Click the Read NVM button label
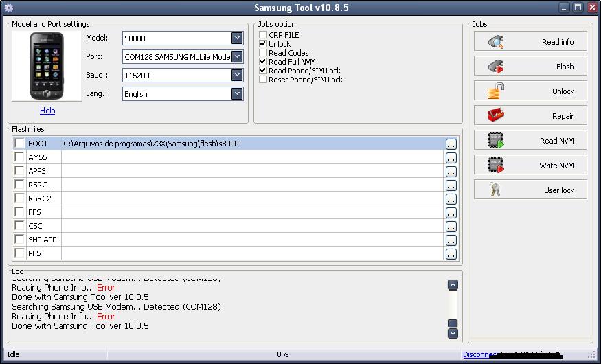This screenshot has width=601, height=364. (x=557, y=141)
